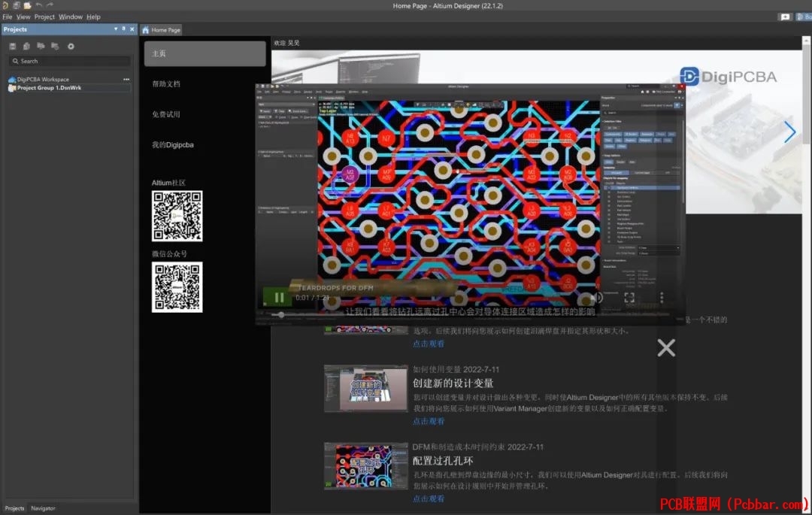The image size is (812, 515).
Task: Click the 配置过孔孔环 article title
Action: coord(443,461)
